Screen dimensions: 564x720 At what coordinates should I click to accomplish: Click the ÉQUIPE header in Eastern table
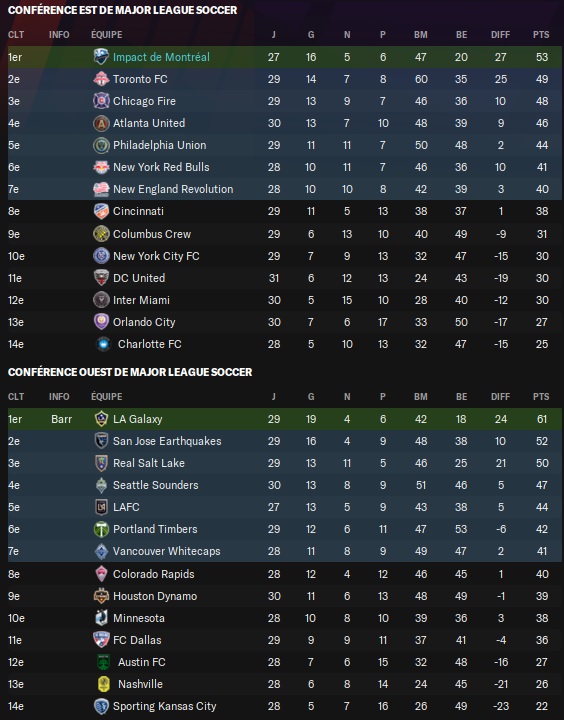click(107, 34)
